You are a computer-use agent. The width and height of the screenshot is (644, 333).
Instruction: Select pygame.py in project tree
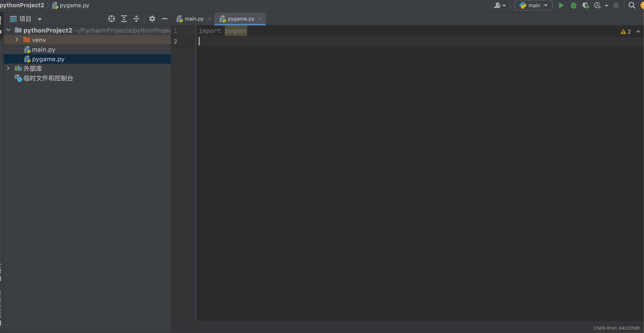[87, 59]
